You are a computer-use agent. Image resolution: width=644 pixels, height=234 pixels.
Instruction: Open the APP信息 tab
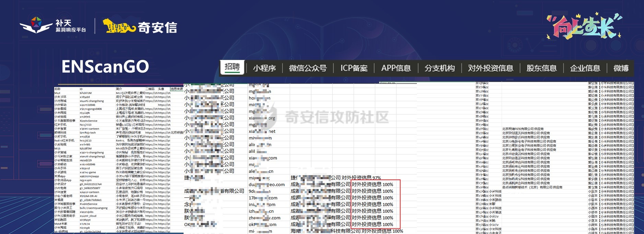396,68
